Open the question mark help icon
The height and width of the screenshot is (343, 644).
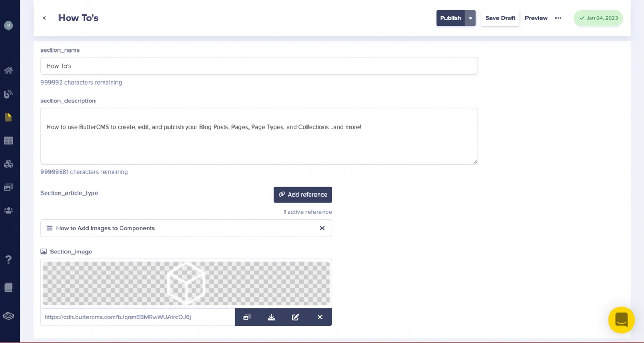(x=9, y=260)
